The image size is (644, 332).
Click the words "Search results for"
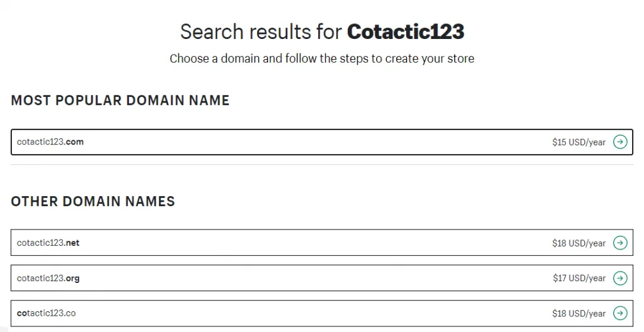[x=261, y=31]
